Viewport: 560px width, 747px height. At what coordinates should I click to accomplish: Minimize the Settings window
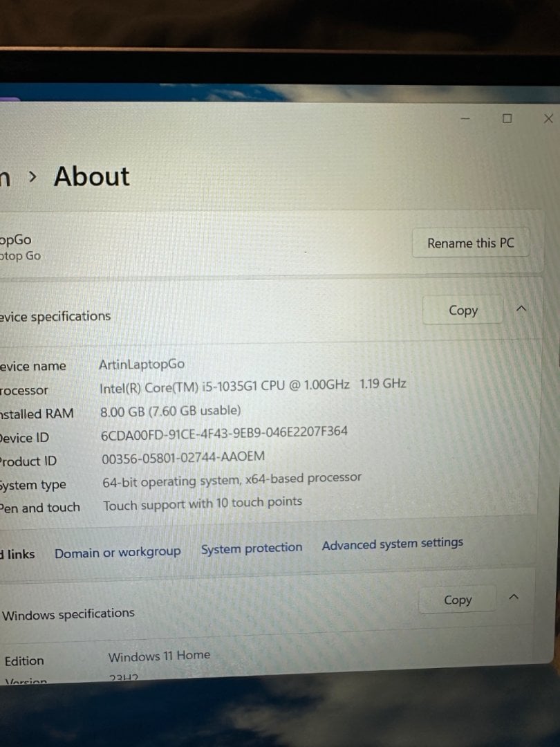coord(465,118)
